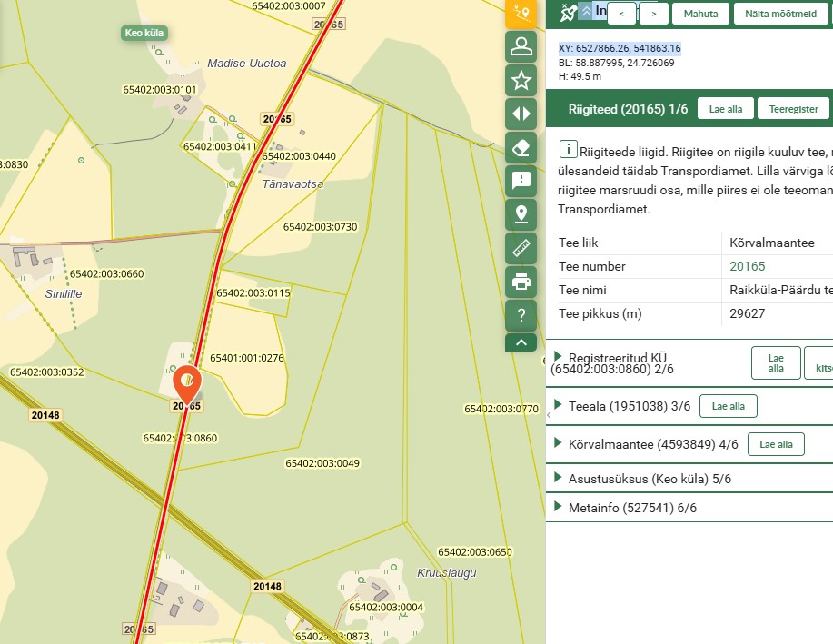Select the location pin tool
Screen dimensions: 833x644
[x=521, y=214]
